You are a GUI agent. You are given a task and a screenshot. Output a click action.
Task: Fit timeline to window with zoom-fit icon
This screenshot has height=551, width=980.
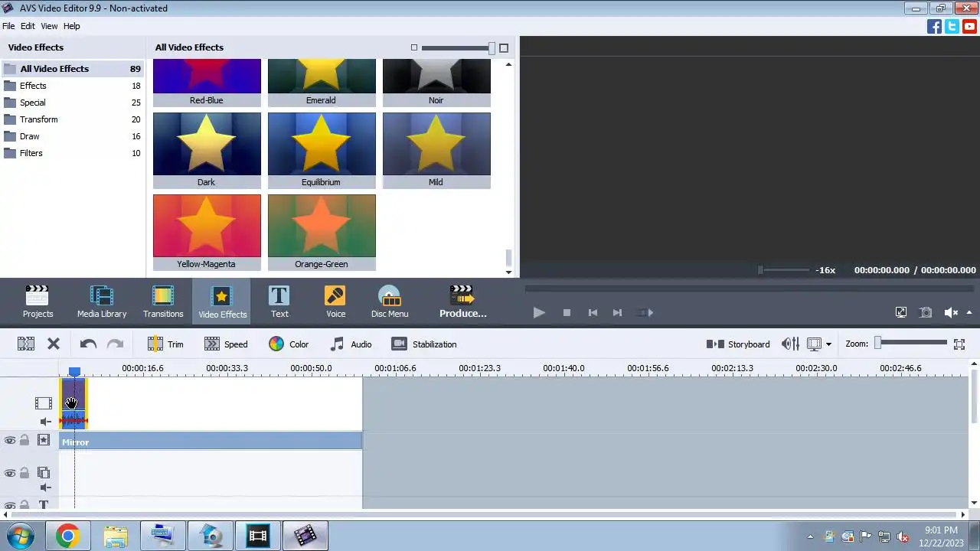[959, 344]
